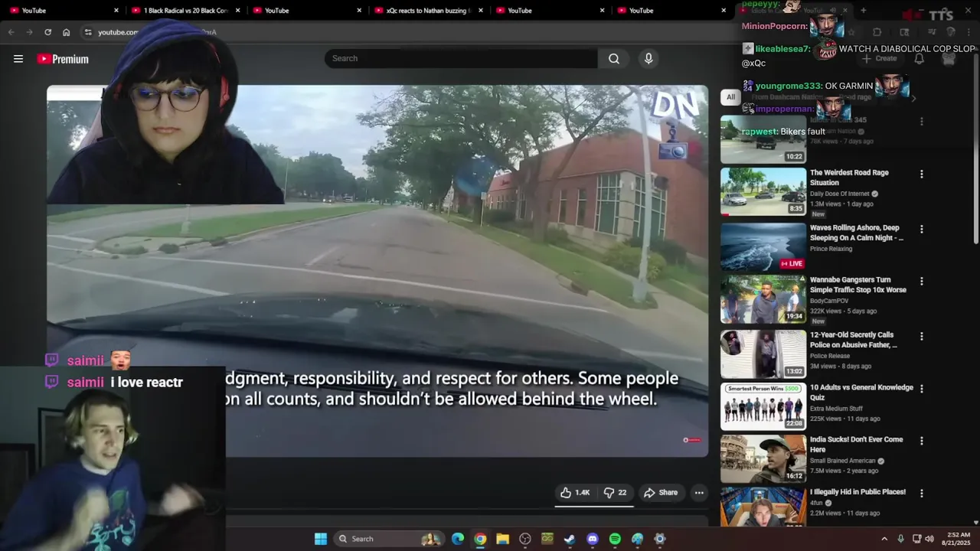Open more actions under the video
This screenshot has width=980, height=551.
(699, 493)
